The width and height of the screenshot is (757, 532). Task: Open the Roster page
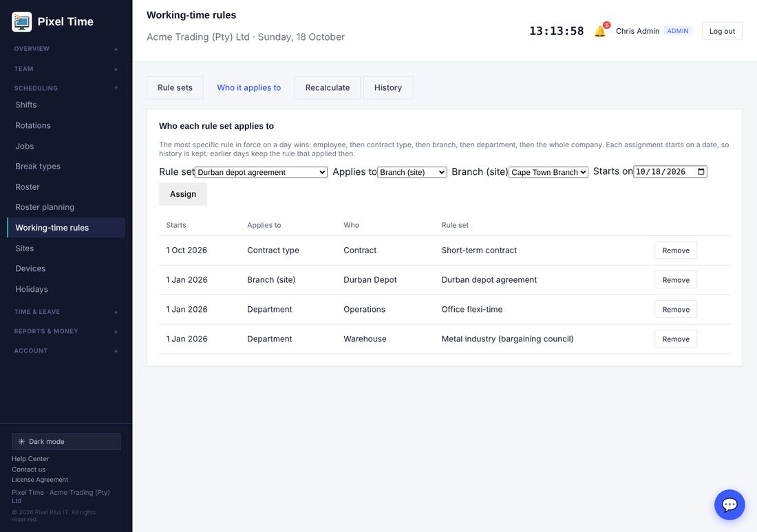coord(66,187)
